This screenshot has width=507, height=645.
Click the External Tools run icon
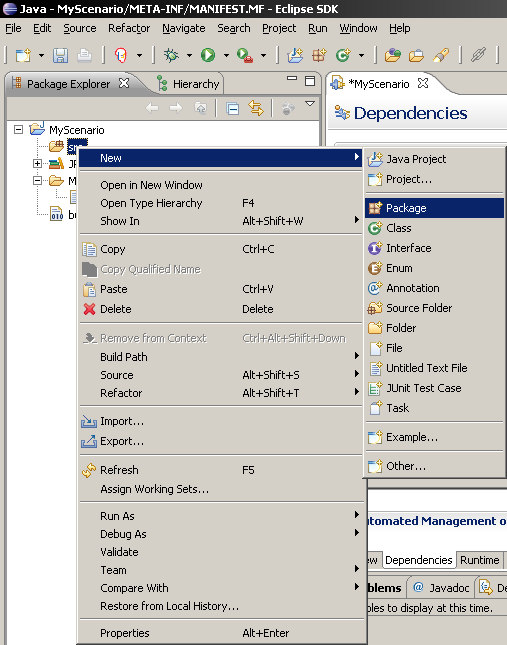[x=245, y=55]
